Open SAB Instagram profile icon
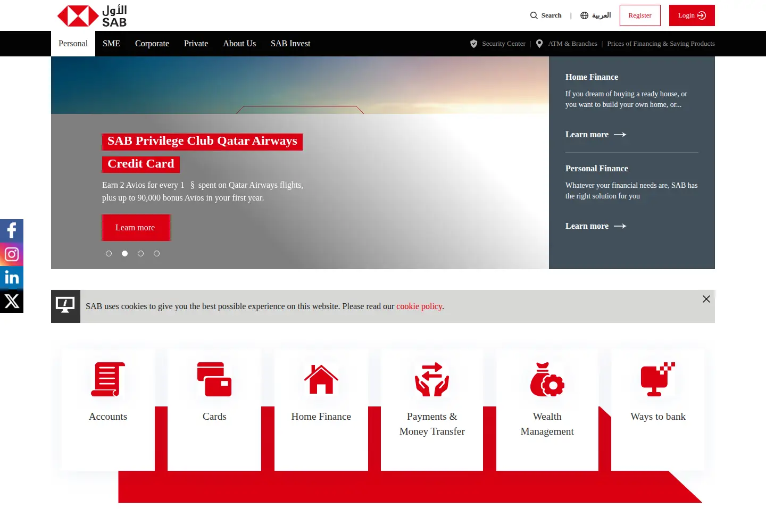 coord(12,254)
